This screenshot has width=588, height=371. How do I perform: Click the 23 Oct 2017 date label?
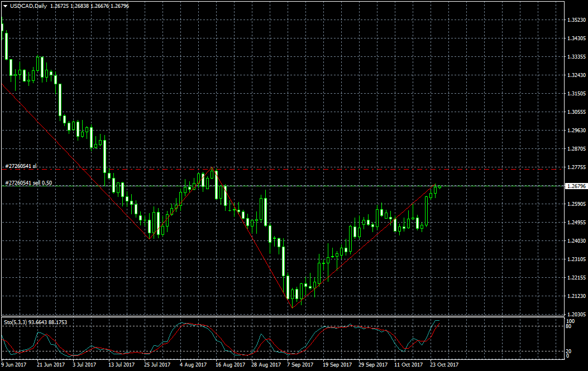(443, 365)
